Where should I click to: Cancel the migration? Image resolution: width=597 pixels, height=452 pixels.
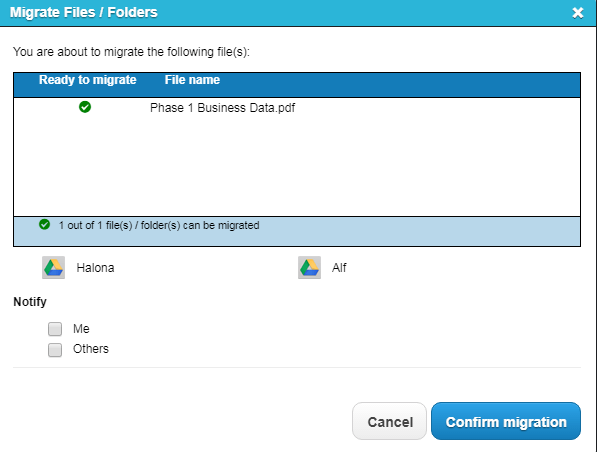tap(389, 421)
